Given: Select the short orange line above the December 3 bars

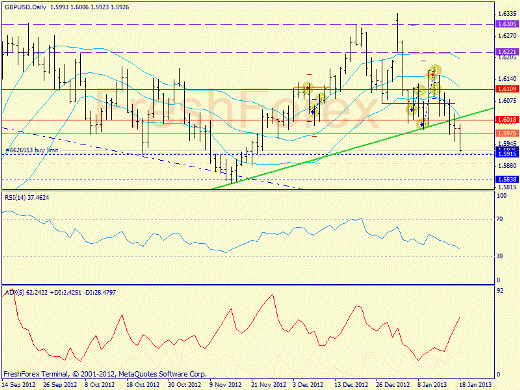Looking at the screenshot, I should pos(311,87).
